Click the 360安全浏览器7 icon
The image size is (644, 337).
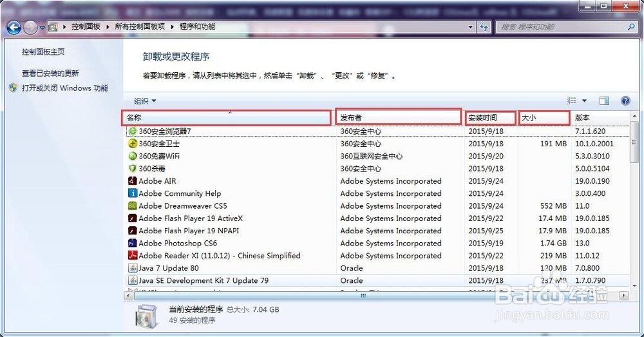click(132, 131)
